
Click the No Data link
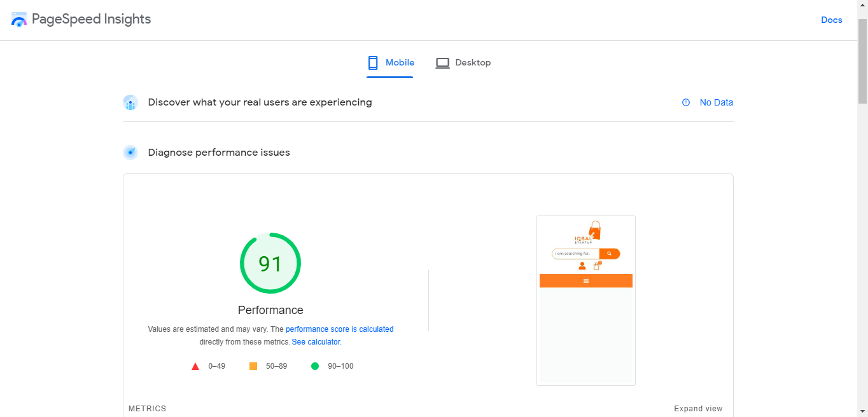(717, 102)
